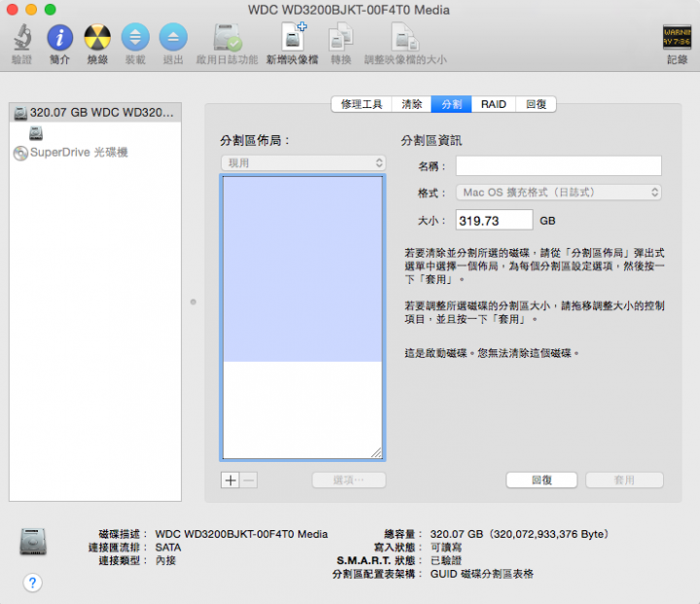Click the 總容量 320.07 GB value
This screenshot has height=604, width=700.
519,534
